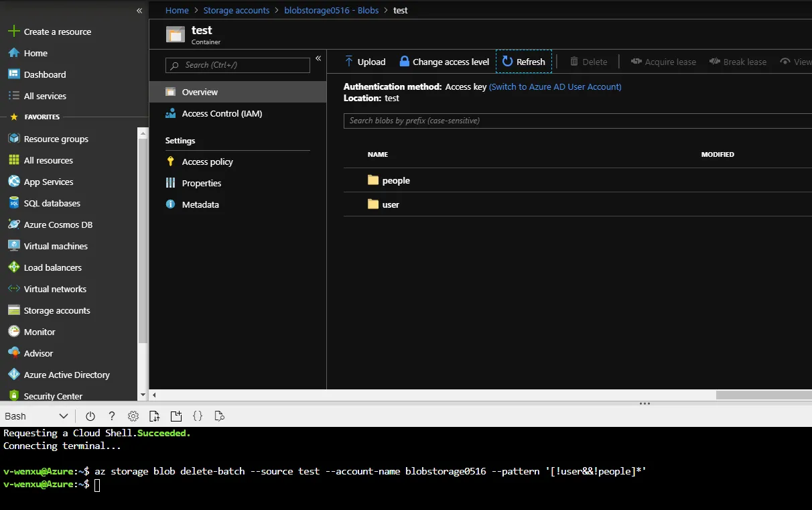
Task: Open Access policy under Settings
Action: click(238, 162)
